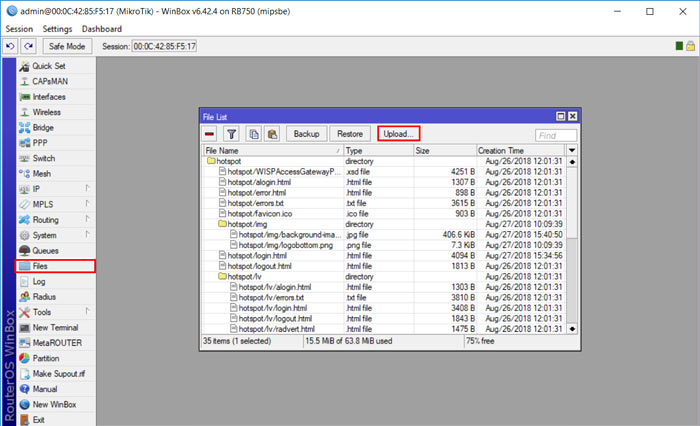The image size is (700, 426).
Task: Click the redo arrow in main toolbar
Action: [x=28, y=46]
